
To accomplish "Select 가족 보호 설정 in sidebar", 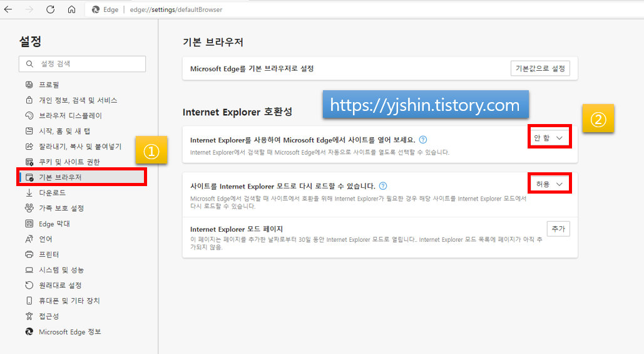I will point(61,208).
